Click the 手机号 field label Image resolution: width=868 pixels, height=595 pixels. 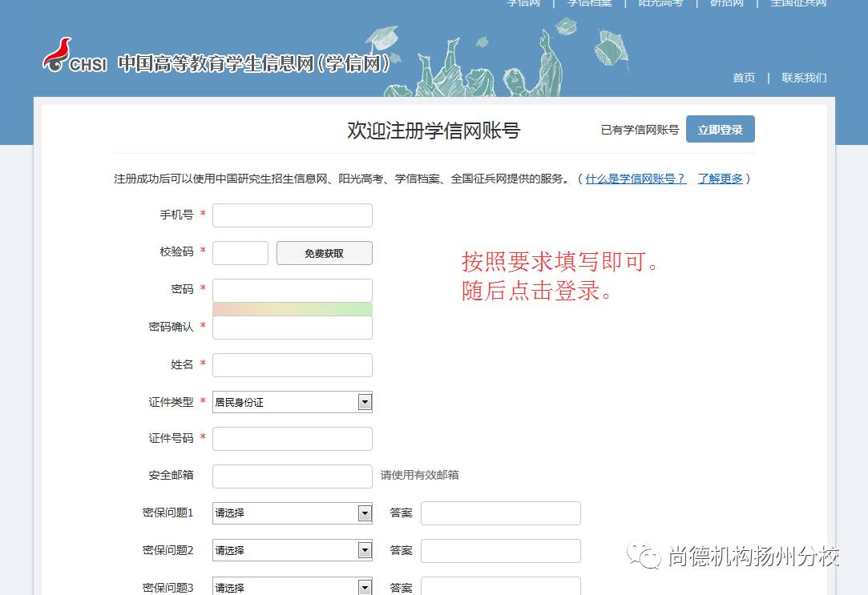click(176, 215)
